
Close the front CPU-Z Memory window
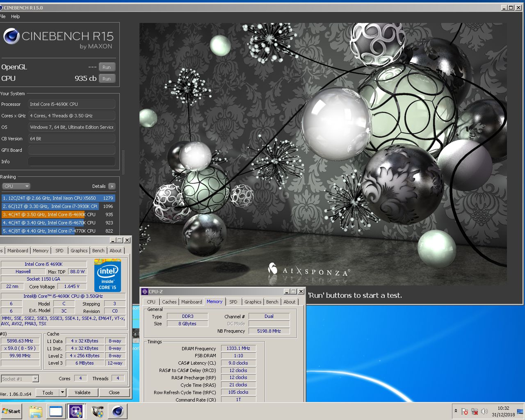[x=301, y=292]
